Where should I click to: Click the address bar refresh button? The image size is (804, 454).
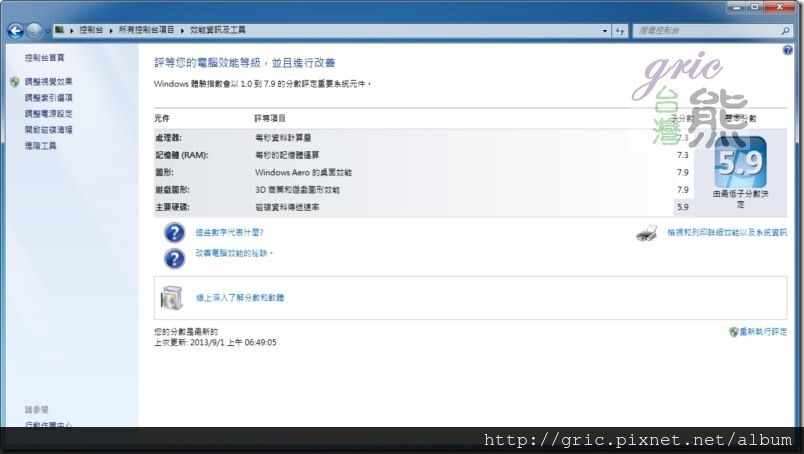(620, 31)
